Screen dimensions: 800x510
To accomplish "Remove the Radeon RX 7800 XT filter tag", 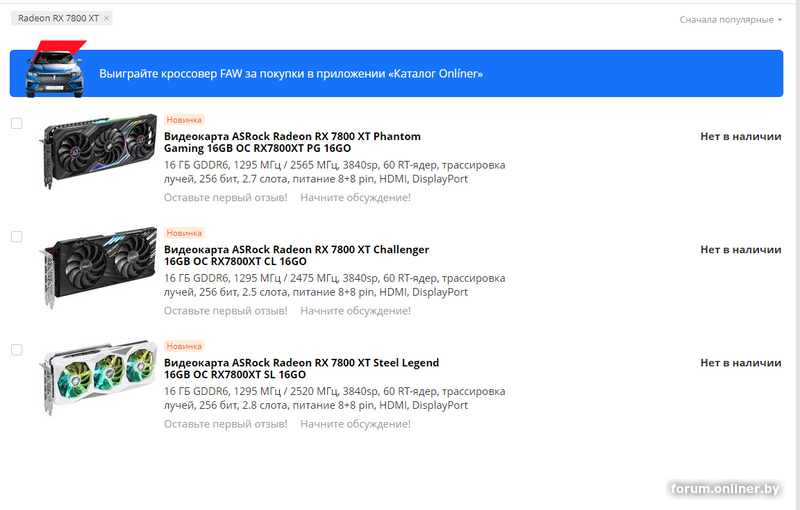I will click(106, 18).
